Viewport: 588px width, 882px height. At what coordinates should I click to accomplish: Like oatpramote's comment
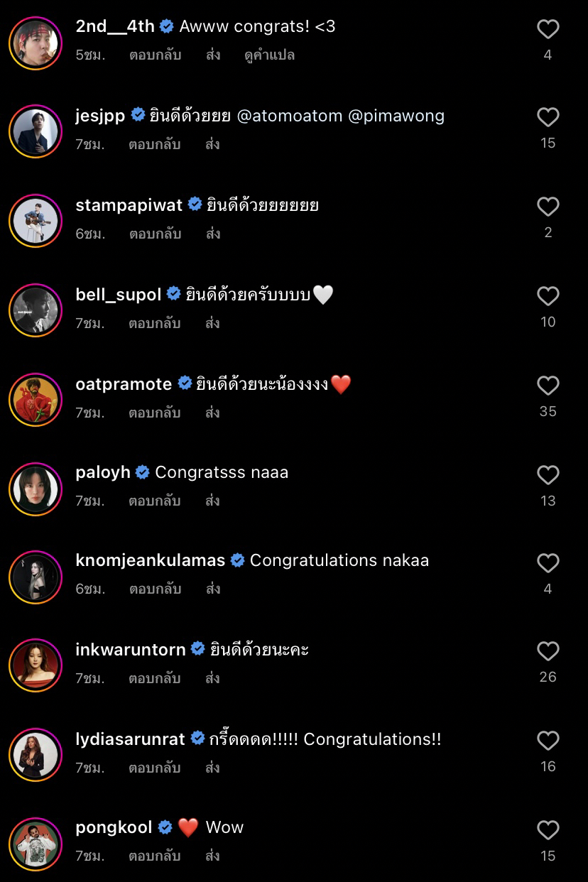548,386
